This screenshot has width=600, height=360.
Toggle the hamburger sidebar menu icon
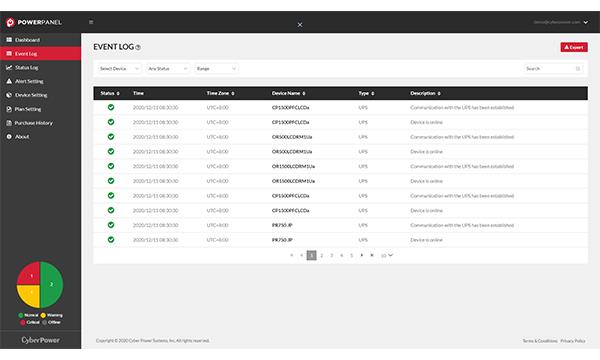click(x=91, y=22)
